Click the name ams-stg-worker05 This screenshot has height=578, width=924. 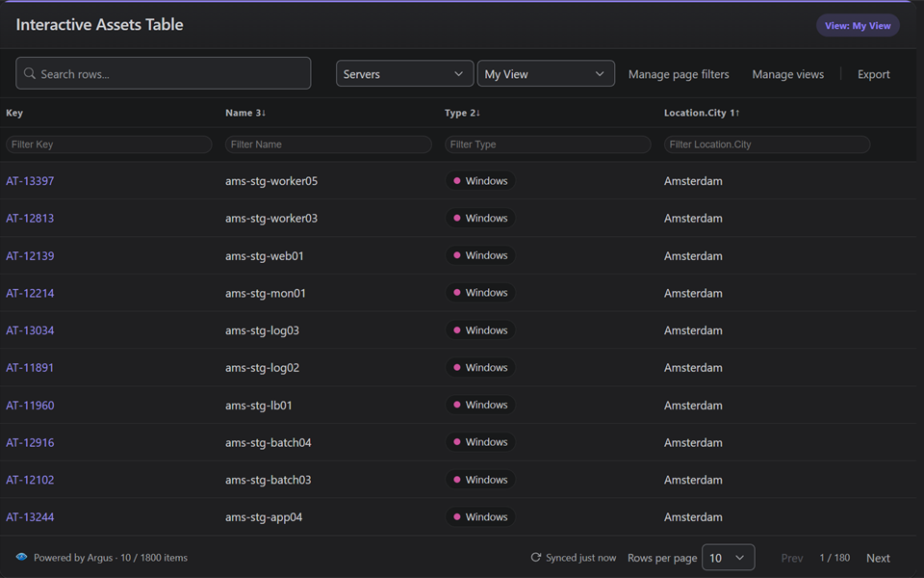[x=271, y=181]
